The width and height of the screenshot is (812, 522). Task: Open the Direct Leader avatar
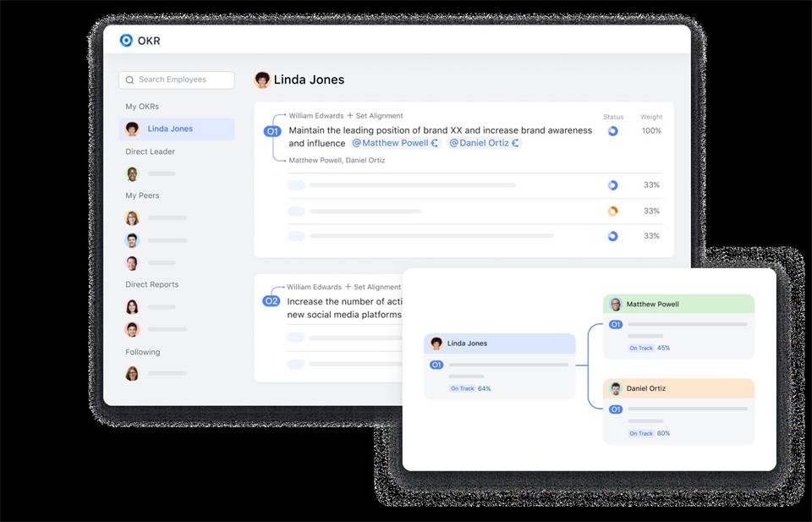click(132, 173)
